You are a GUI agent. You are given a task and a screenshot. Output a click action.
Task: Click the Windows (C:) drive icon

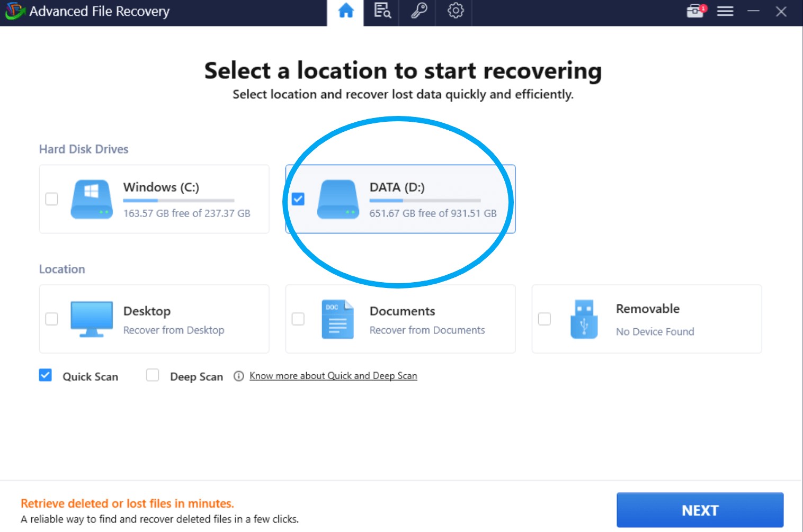point(92,200)
